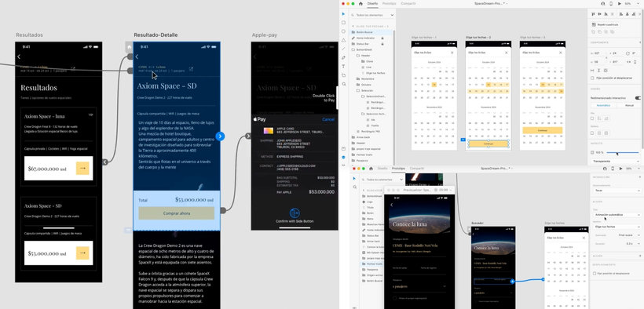This screenshot has width=644, height=309.
Task: Toggle Redimensionado interactivo switch off
Action: click(638, 98)
